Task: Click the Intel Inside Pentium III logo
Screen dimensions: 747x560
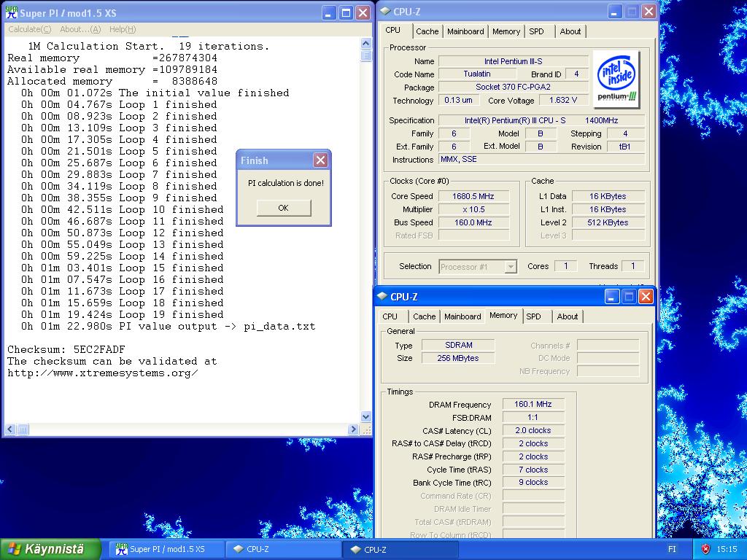Action: point(616,79)
